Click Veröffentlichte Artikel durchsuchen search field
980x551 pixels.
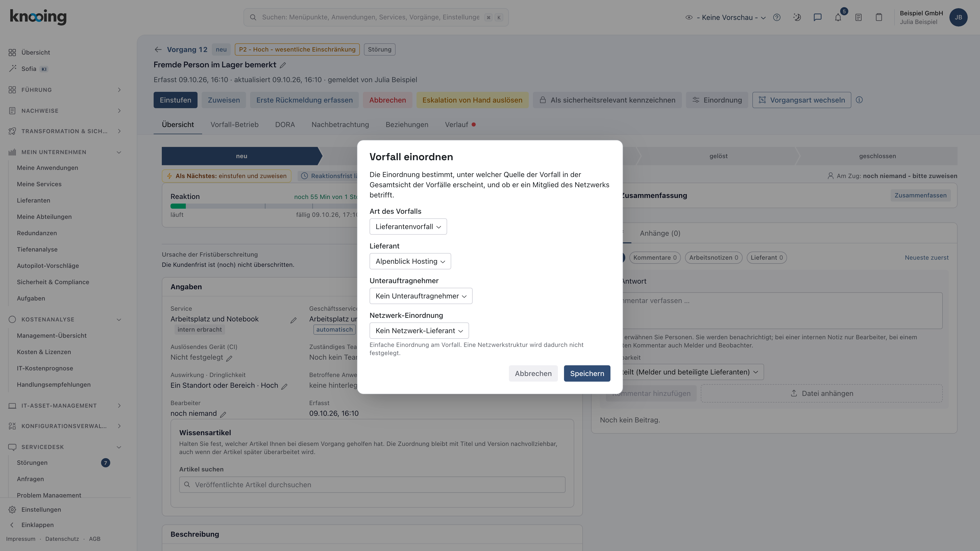click(372, 485)
